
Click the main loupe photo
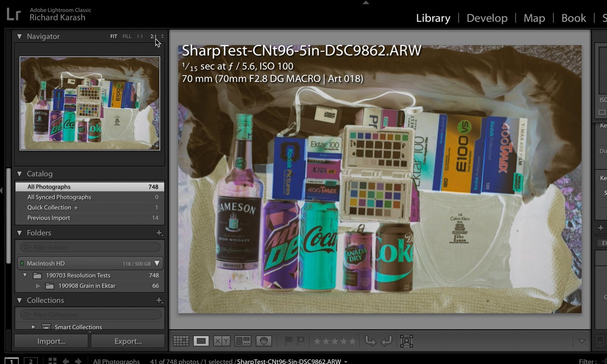(x=379, y=179)
